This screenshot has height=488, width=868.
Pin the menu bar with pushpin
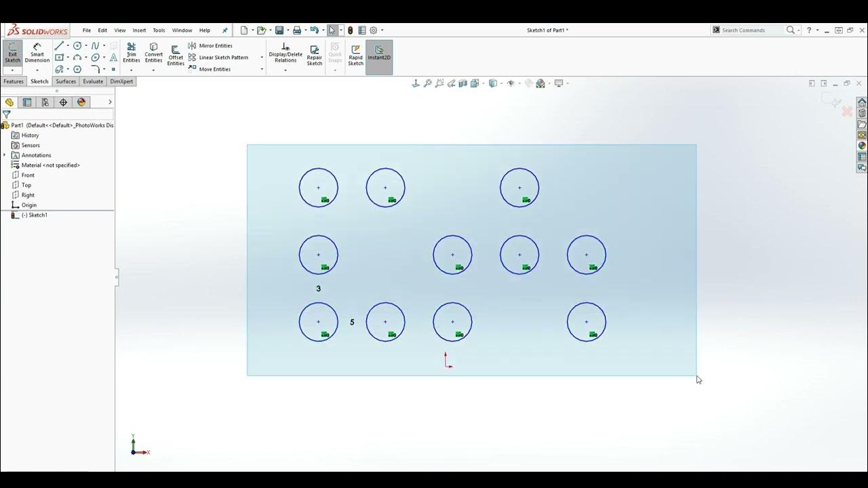pyautogui.click(x=225, y=30)
